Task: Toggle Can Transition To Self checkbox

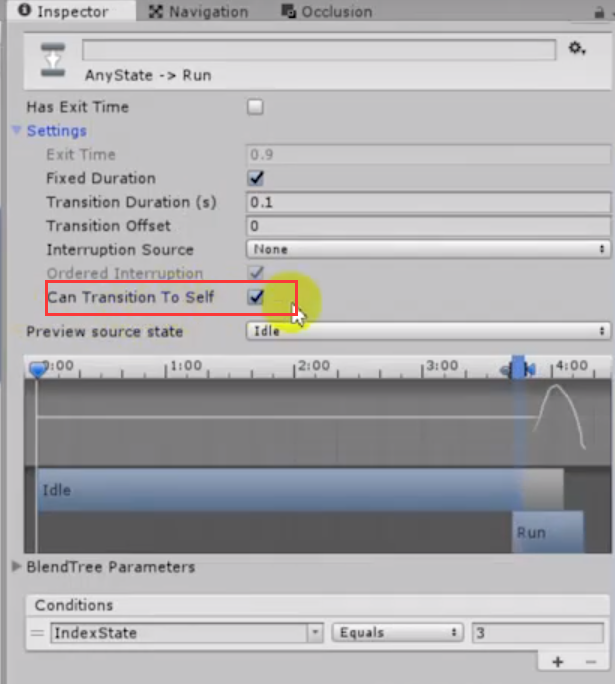Action: [255, 297]
